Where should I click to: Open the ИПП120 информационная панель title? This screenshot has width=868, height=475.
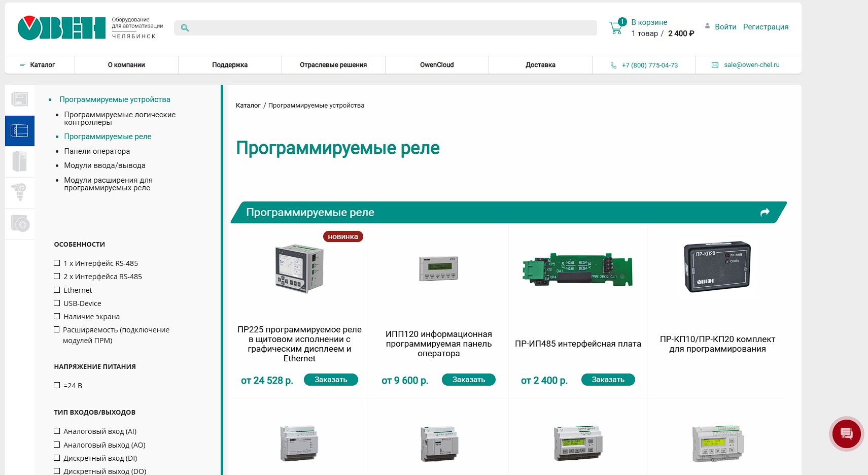click(439, 344)
